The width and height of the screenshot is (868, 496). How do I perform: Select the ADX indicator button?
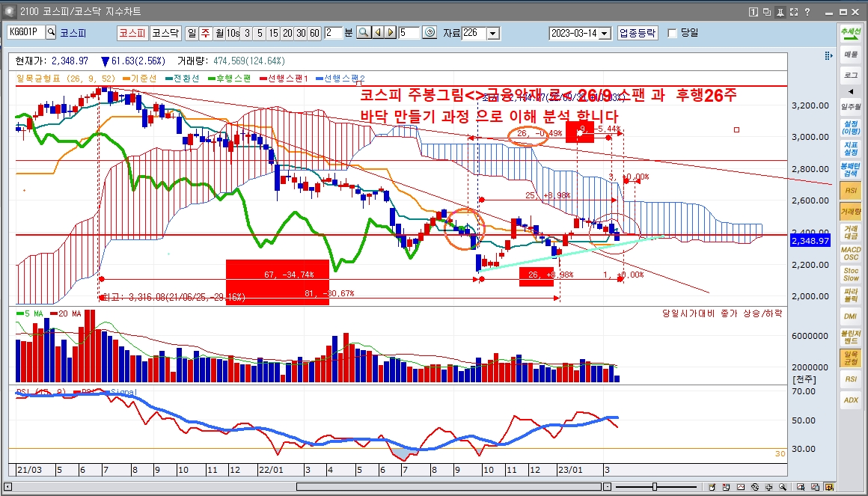pyautogui.click(x=850, y=400)
